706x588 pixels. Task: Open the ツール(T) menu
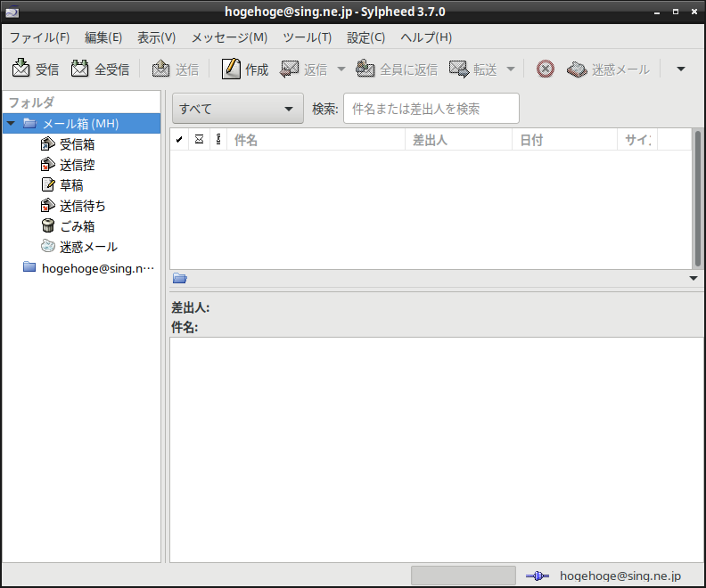307,37
